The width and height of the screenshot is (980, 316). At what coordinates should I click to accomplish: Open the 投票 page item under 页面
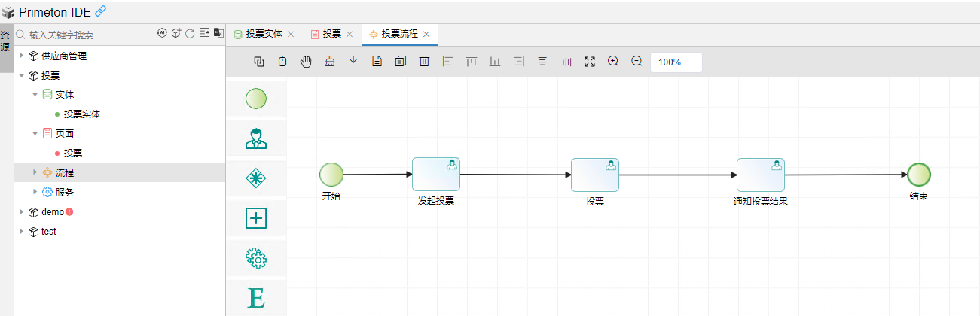pyautogui.click(x=73, y=153)
